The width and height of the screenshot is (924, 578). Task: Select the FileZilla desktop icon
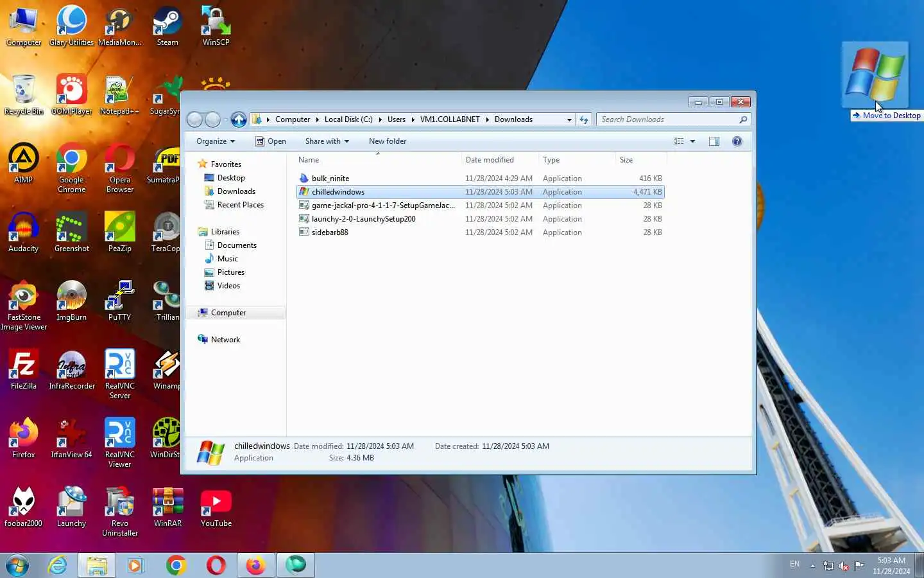24,370
